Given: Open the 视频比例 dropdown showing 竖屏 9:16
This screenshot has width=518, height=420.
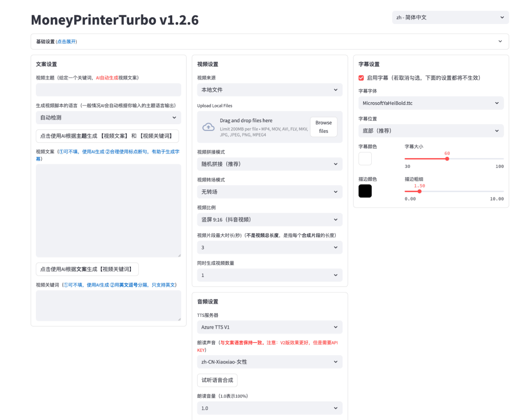Looking at the screenshot, I should coord(270,220).
